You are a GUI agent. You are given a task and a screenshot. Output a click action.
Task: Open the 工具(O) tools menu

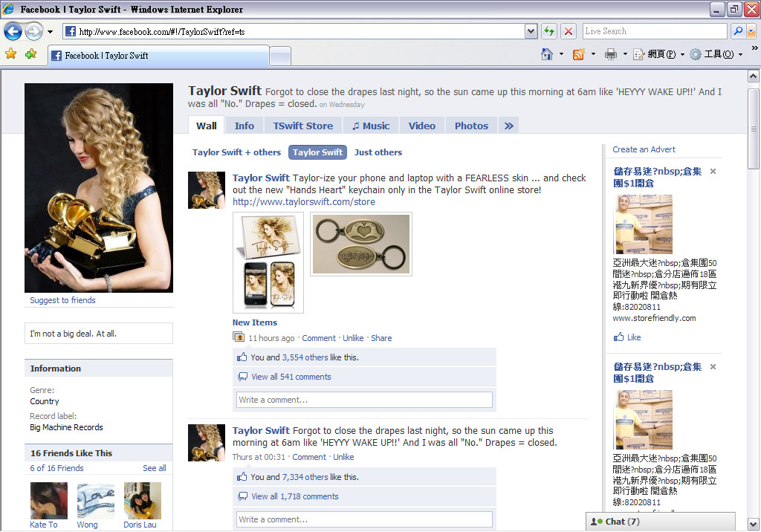tap(716, 54)
